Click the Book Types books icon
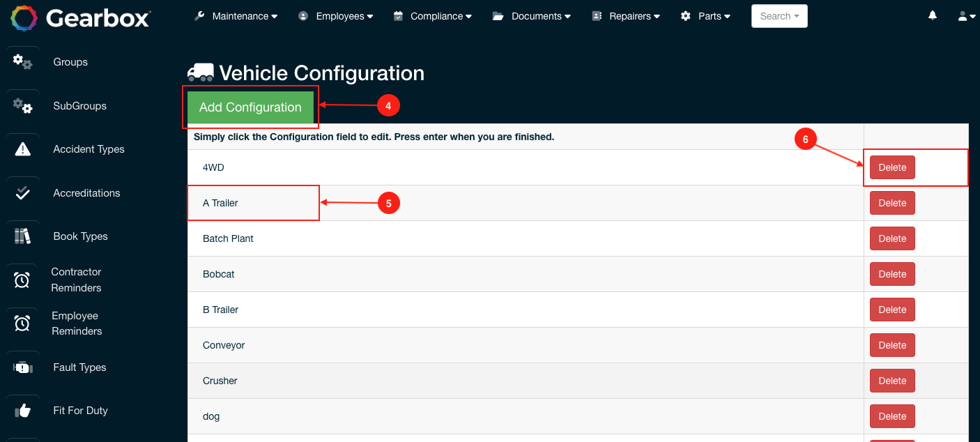Screen dimensions: 980x442 (x=23, y=236)
